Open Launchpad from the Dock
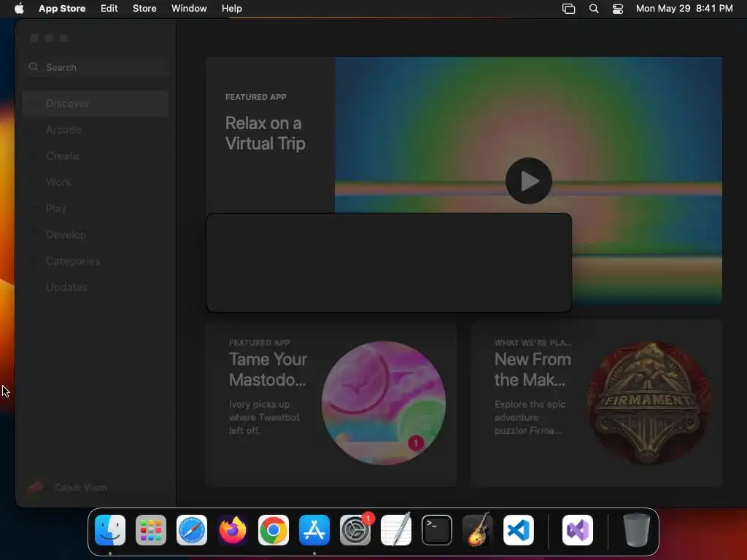 pyautogui.click(x=151, y=530)
